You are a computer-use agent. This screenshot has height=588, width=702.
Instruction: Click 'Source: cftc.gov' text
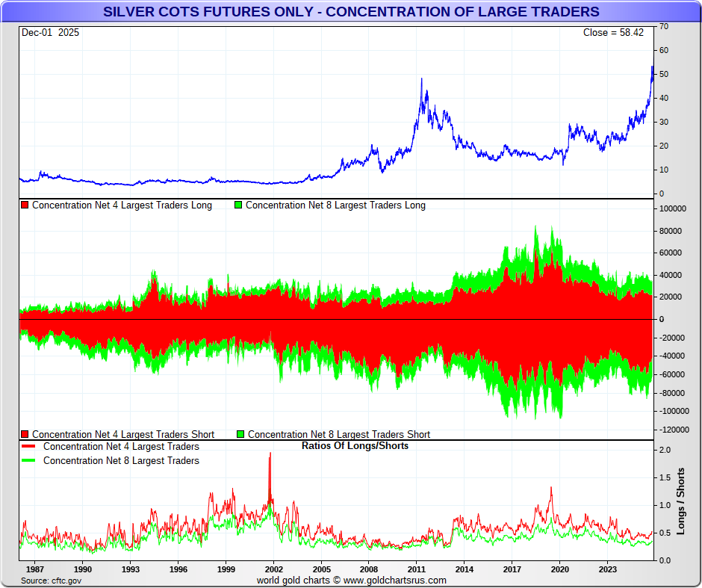coord(51,581)
